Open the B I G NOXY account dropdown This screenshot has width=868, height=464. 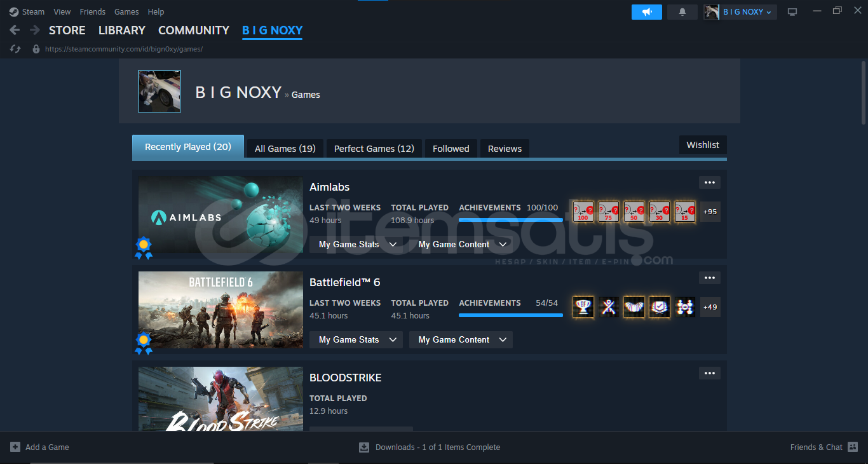[x=740, y=12]
